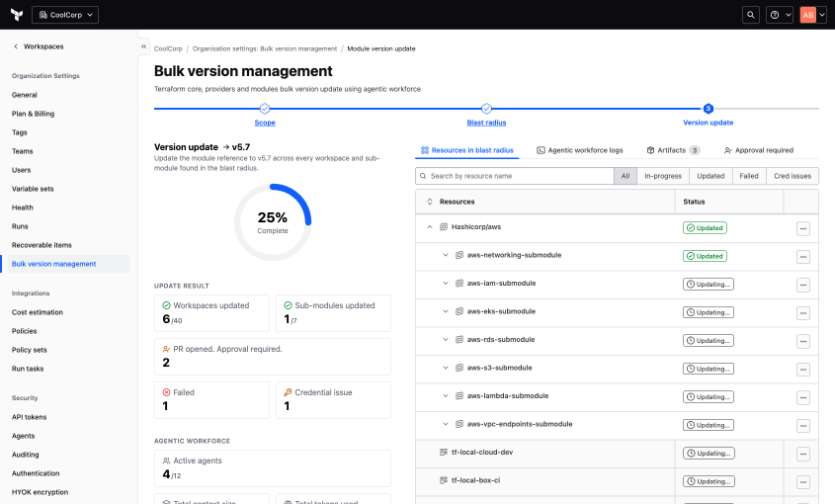This screenshot has height=504, width=835.
Task: Click the step 3 Version update circle marker
Action: (708, 109)
